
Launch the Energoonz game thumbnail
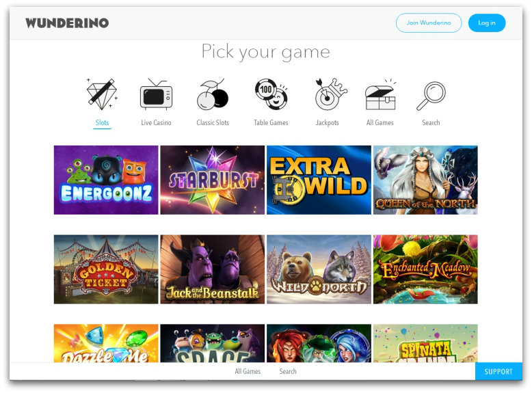point(106,180)
